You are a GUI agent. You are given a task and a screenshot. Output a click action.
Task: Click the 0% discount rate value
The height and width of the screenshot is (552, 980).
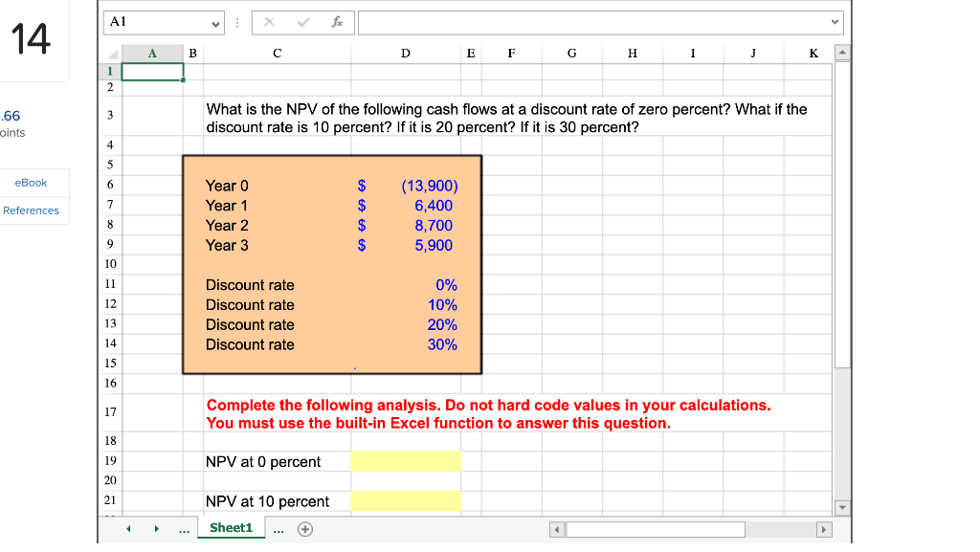pos(446,285)
